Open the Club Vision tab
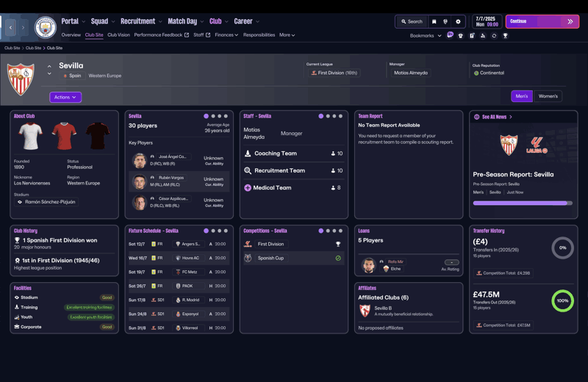This screenshot has width=588, height=382. point(118,35)
